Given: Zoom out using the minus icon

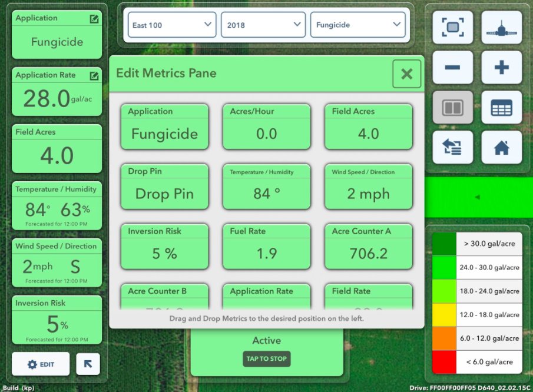Looking at the screenshot, I should point(452,67).
